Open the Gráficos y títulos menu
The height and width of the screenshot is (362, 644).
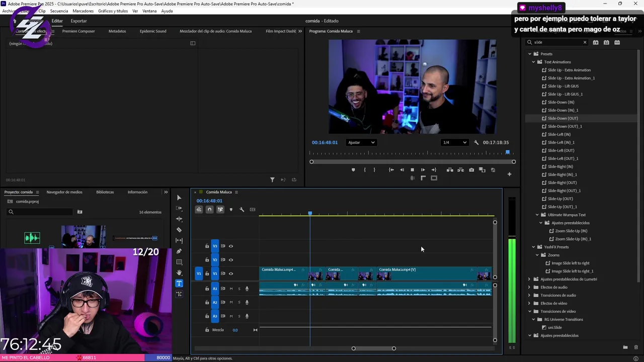[x=113, y=11]
